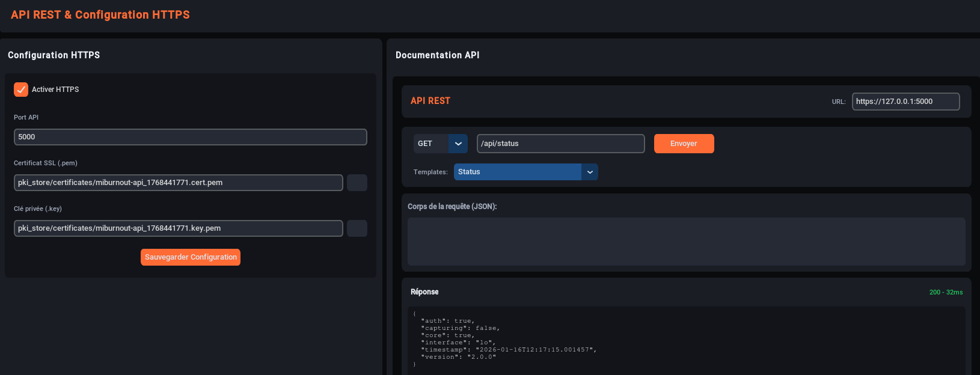Click the "auth": true response line
The height and width of the screenshot is (375, 980).
pyautogui.click(x=448, y=321)
